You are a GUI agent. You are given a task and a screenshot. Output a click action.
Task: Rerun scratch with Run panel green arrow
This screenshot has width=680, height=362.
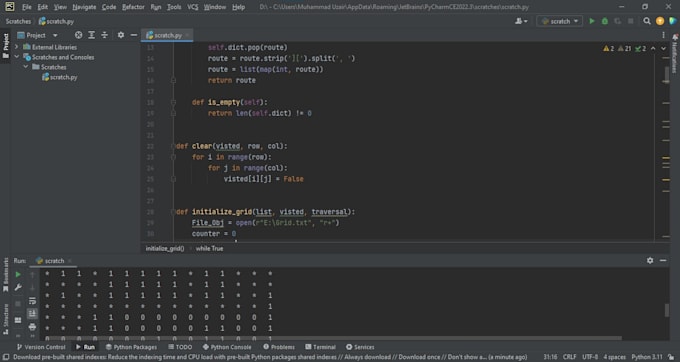18,274
